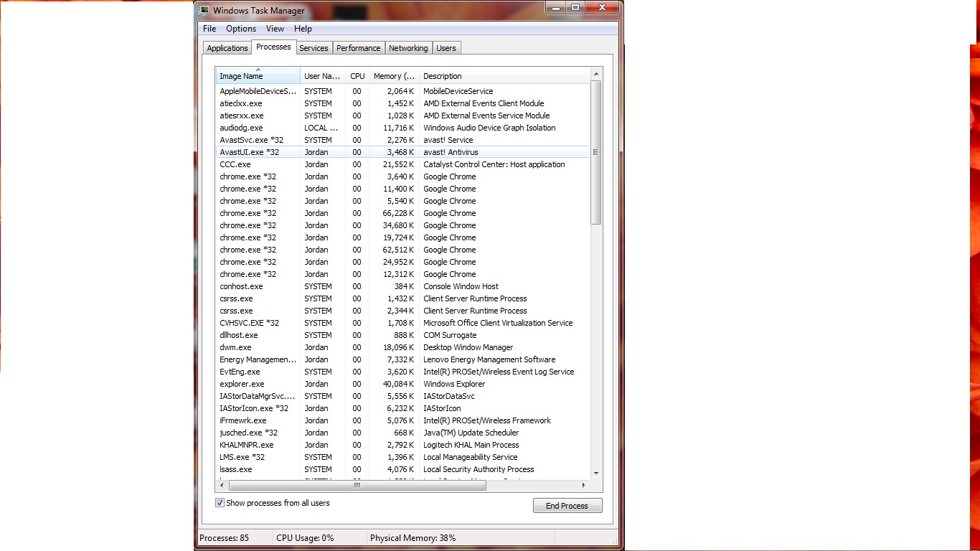Select the conhost.exe process
Screen dimensions: 980x551
click(x=403, y=286)
